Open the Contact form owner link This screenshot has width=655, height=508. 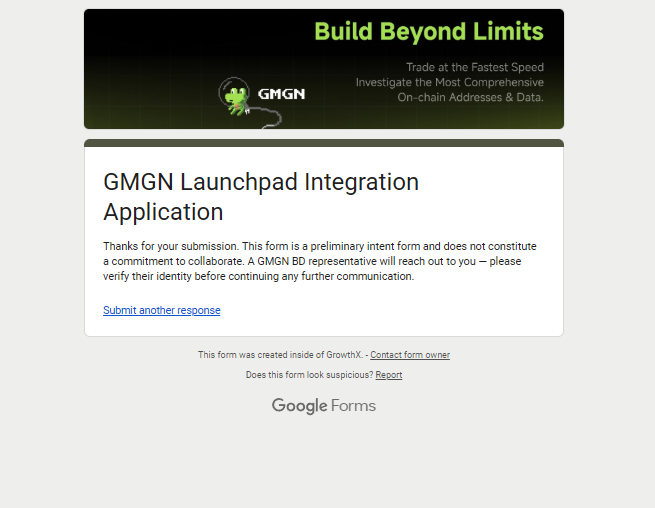tap(410, 355)
